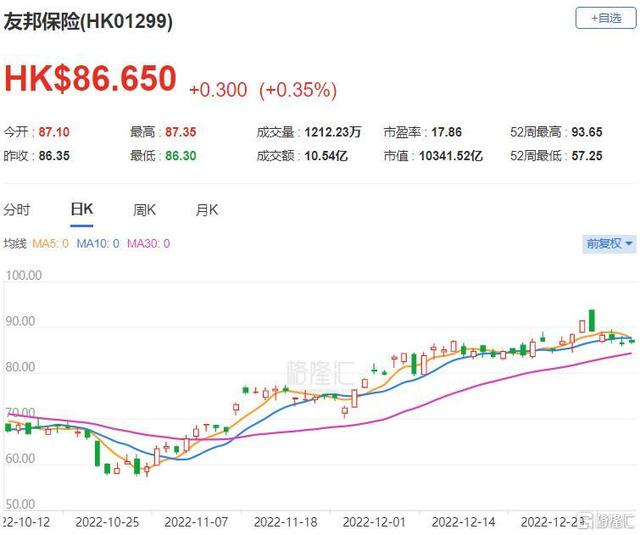Viewport: 640px width, 535px height.
Task: Click 昨收 value 86.35
Action: point(54,156)
